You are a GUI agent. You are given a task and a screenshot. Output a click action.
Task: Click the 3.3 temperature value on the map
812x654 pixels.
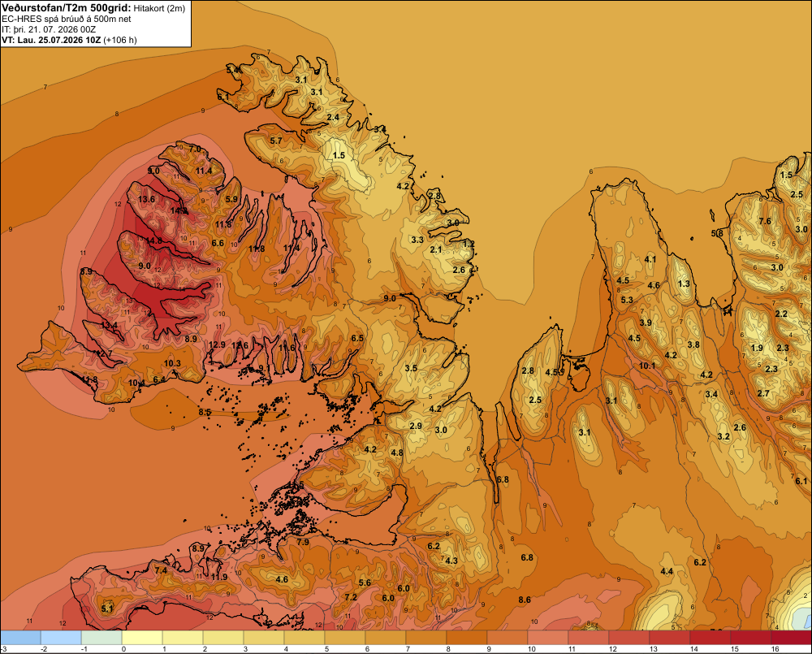pyautogui.click(x=417, y=240)
